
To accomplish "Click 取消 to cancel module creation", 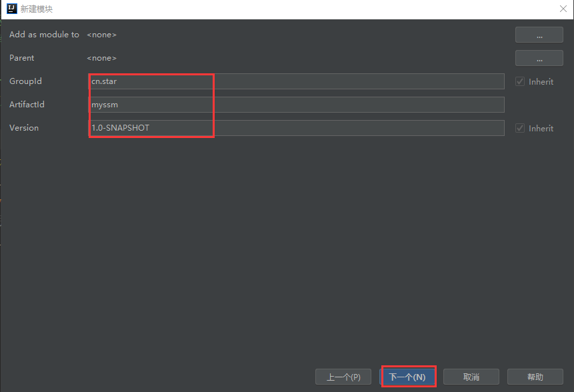I will [471, 376].
